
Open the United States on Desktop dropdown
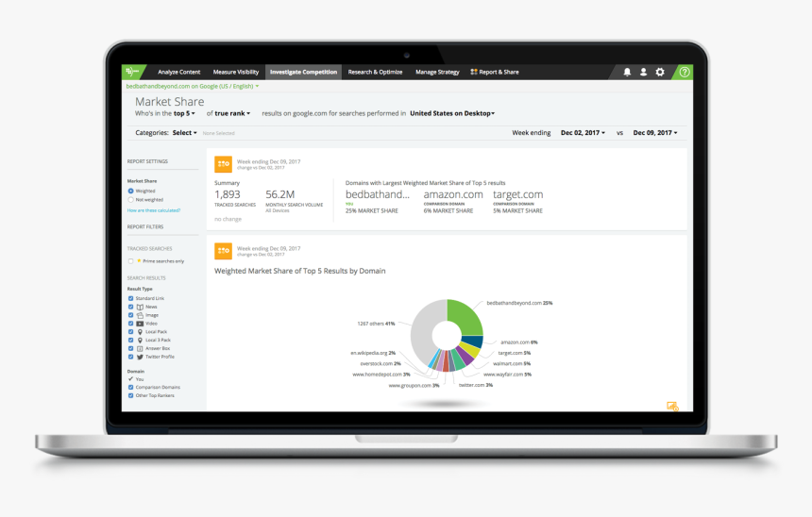452,113
